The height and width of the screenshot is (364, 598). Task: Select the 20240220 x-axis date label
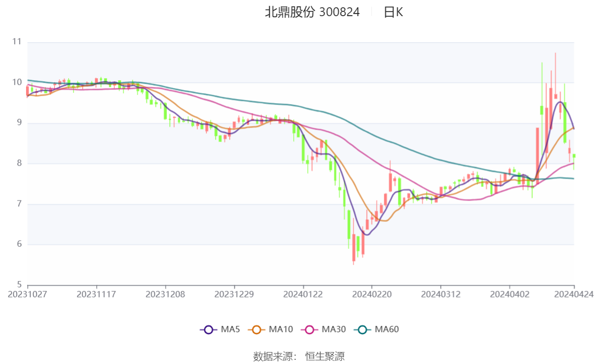pos(372,294)
